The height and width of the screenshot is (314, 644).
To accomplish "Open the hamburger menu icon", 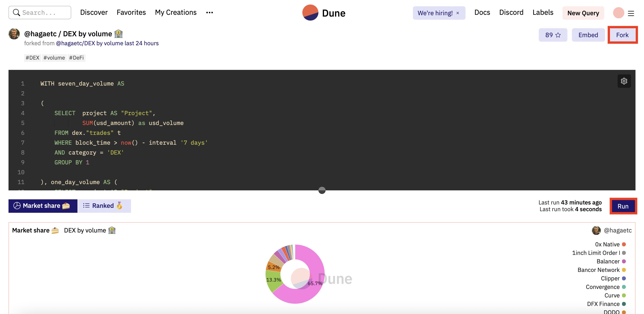I will point(631,13).
